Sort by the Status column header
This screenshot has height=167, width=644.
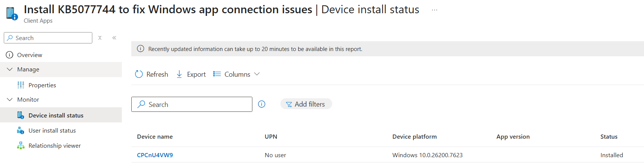[x=608, y=137]
